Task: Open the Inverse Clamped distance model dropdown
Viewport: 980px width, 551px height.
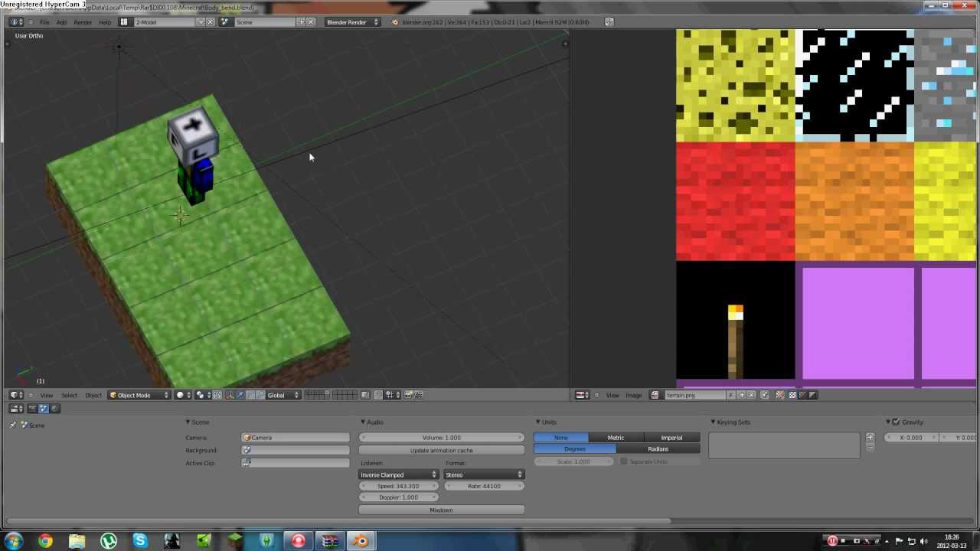Action: click(x=398, y=474)
